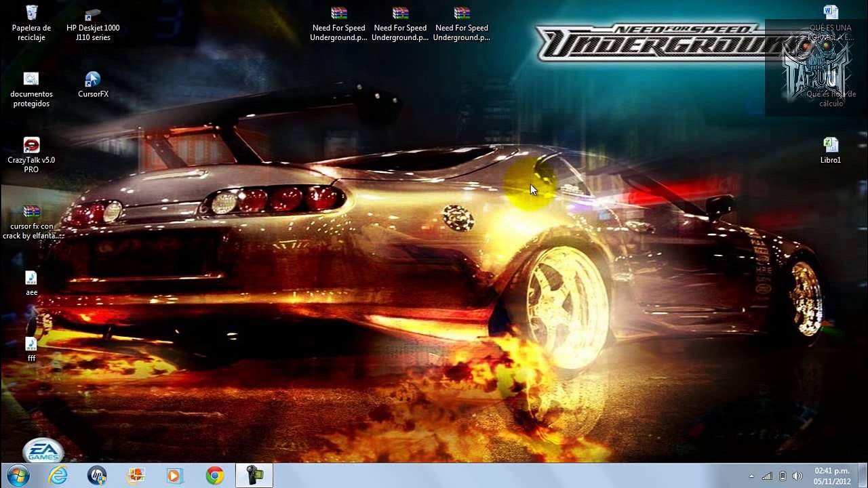
Task: Select the CursorFX desktop shortcut
Action: tap(93, 85)
